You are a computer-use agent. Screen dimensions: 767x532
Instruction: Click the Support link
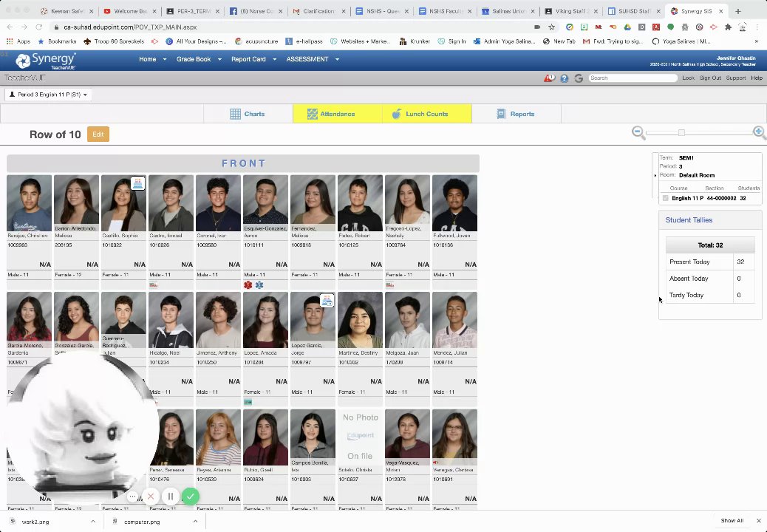tap(736, 78)
